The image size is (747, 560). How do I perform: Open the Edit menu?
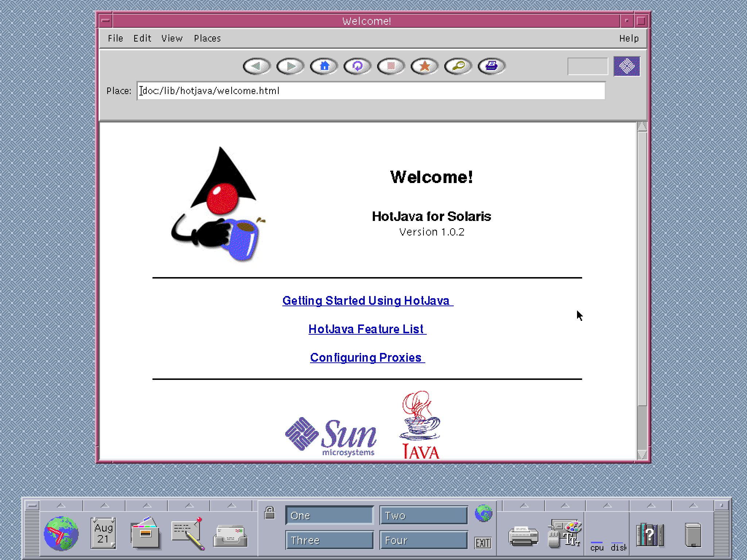[142, 38]
